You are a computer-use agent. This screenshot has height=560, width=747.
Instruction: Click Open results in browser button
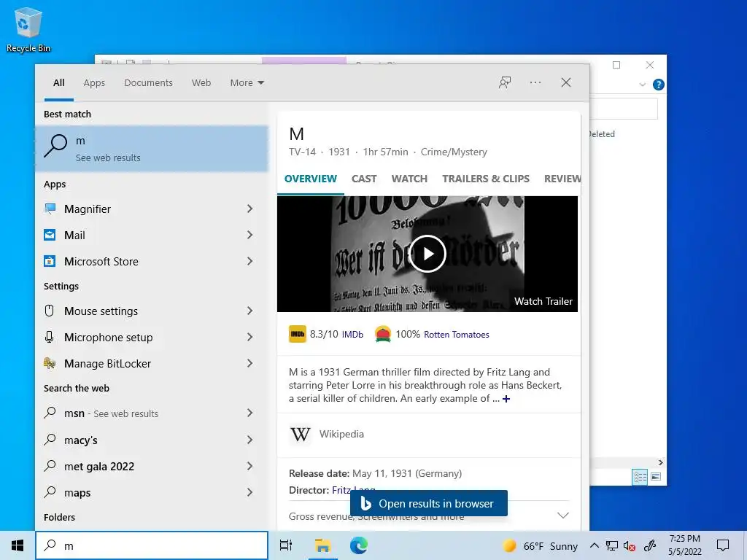(429, 503)
